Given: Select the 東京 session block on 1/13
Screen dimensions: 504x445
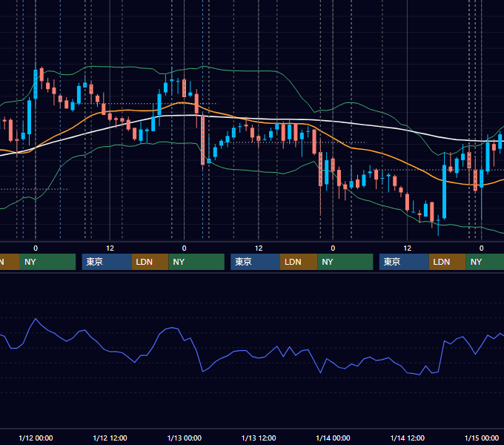Looking at the screenshot, I should click(x=255, y=262).
